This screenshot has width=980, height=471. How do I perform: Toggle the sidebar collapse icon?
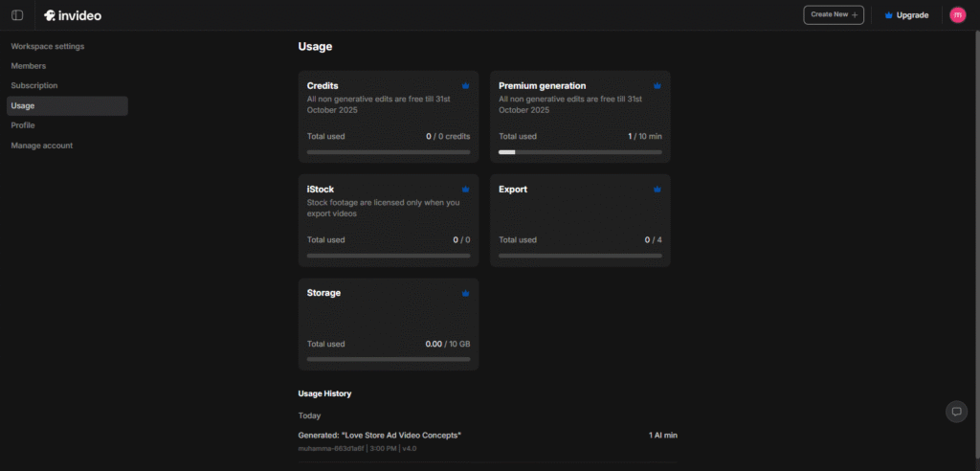point(17,15)
